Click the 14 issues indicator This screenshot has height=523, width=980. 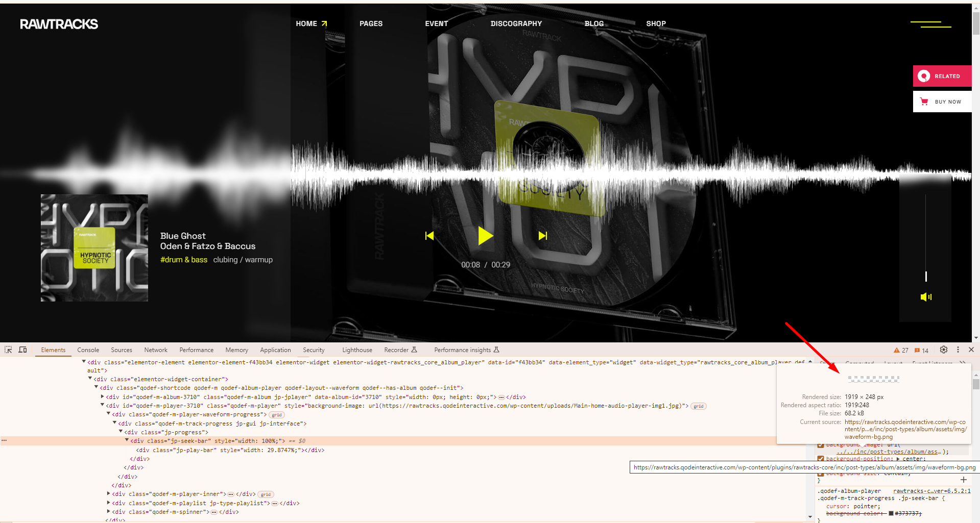pyautogui.click(x=921, y=350)
